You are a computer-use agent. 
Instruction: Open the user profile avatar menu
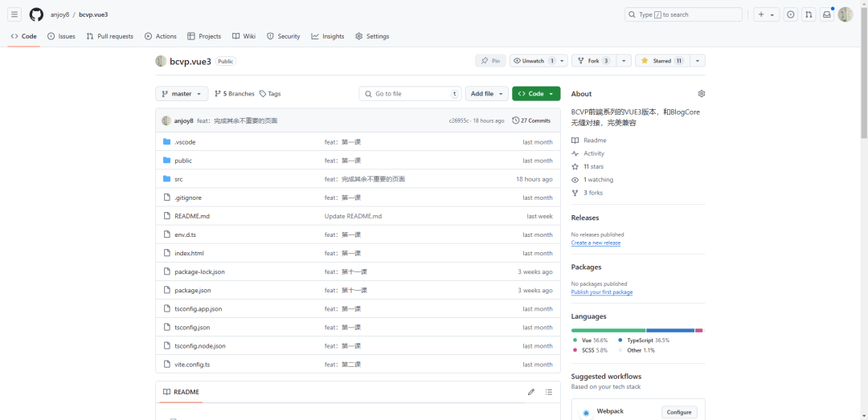[x=845, y=14]
